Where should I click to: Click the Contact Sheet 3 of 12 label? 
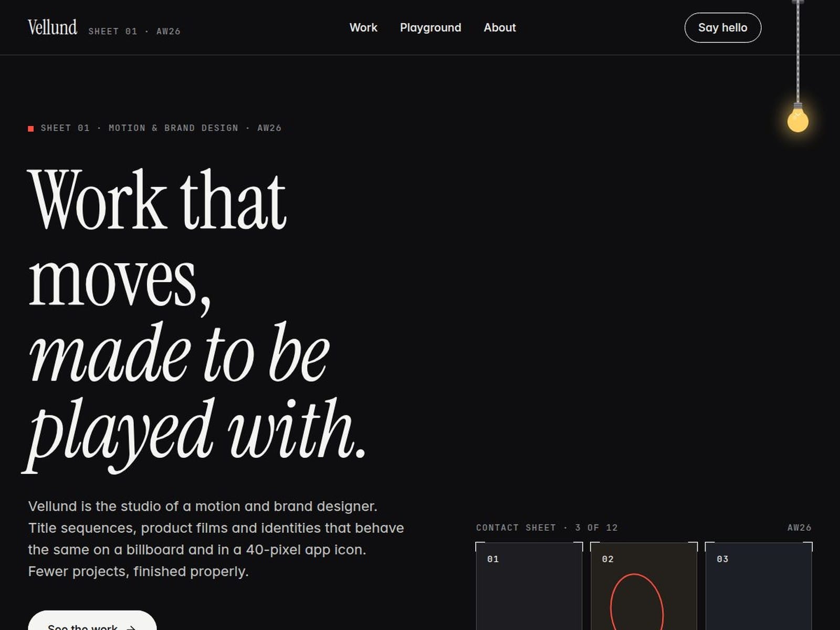pyautogui.click(x=547, y=528)
